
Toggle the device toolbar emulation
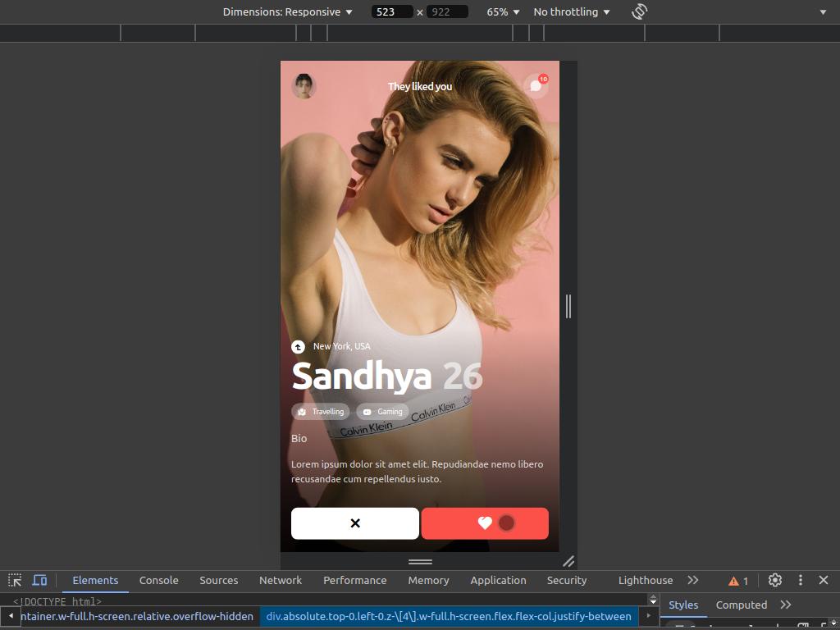pos(39,580)
